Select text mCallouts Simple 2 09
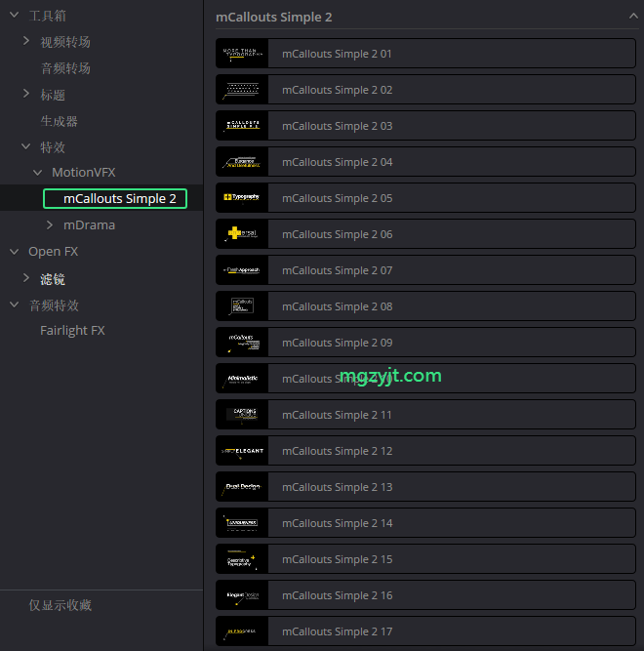 pyautogui.click(x=337, y=343)
